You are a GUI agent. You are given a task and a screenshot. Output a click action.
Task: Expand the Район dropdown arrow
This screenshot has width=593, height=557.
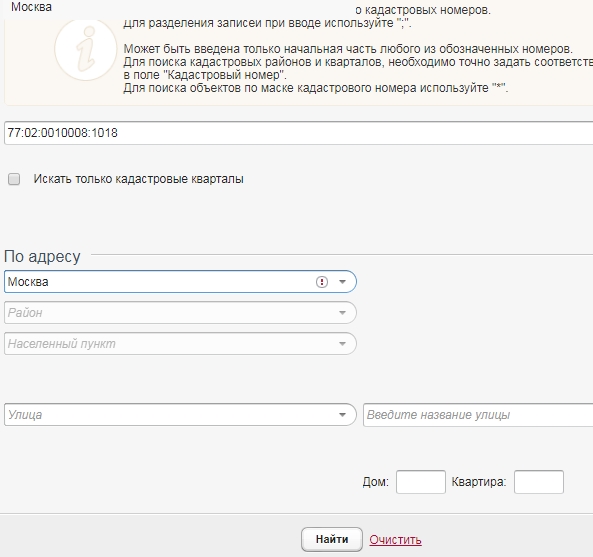coord(343,313)
